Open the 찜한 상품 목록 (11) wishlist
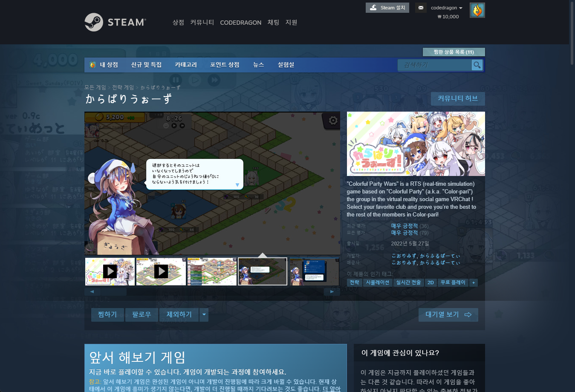The image size is (575, 392). pyautogui.click(x=454, y=52)
